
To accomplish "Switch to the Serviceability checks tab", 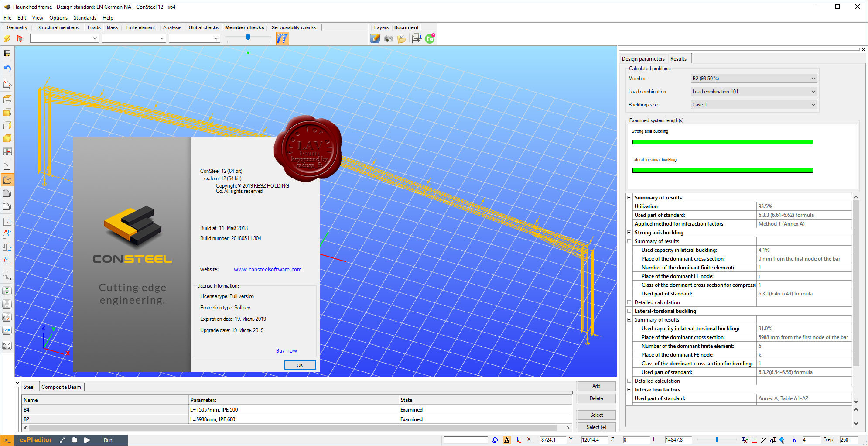I will click(x=294, y=27).
